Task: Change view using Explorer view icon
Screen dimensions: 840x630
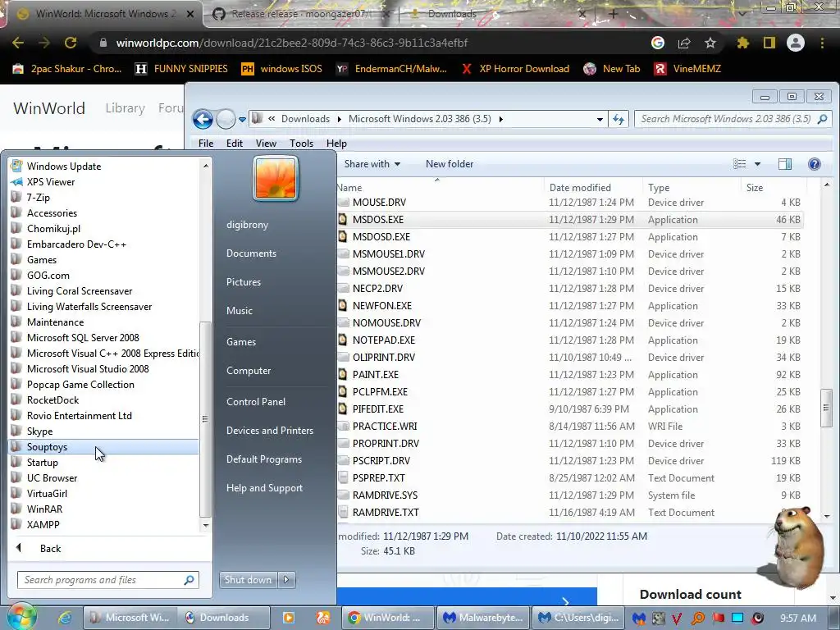Action: pos(740,164)
